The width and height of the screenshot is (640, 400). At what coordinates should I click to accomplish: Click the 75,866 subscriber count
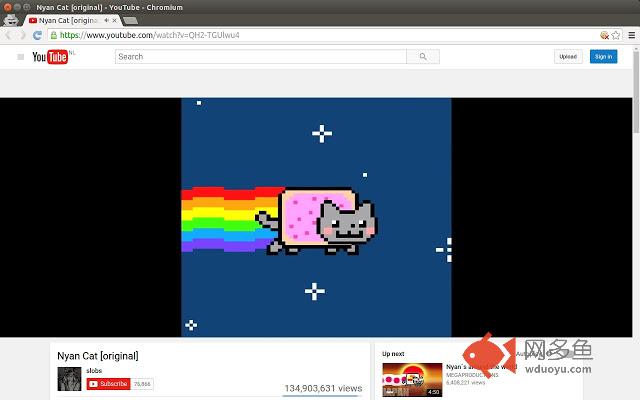click(142, 384)
